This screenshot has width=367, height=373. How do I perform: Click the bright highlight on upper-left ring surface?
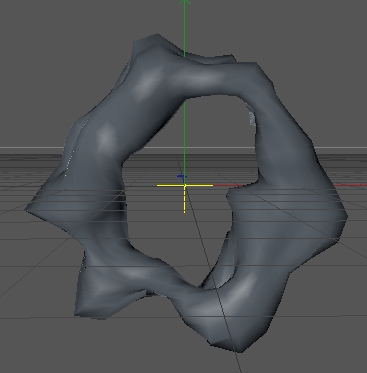(147, 82)
